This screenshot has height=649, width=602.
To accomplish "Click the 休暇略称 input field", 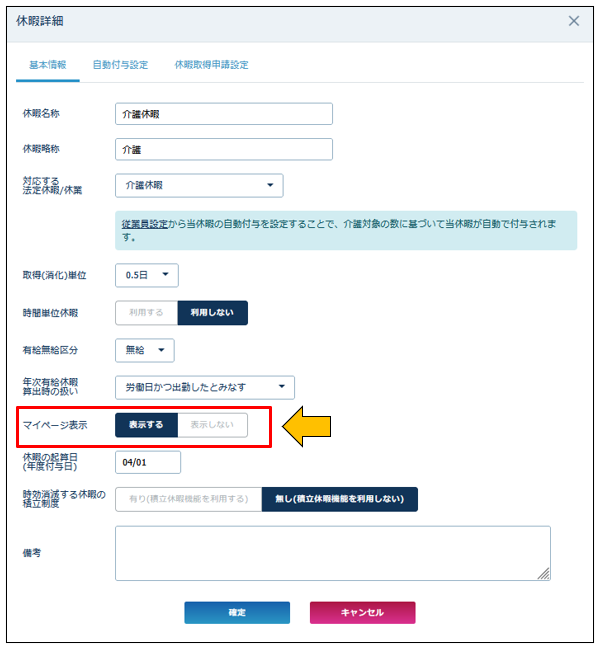I will [x=223, y=149].
